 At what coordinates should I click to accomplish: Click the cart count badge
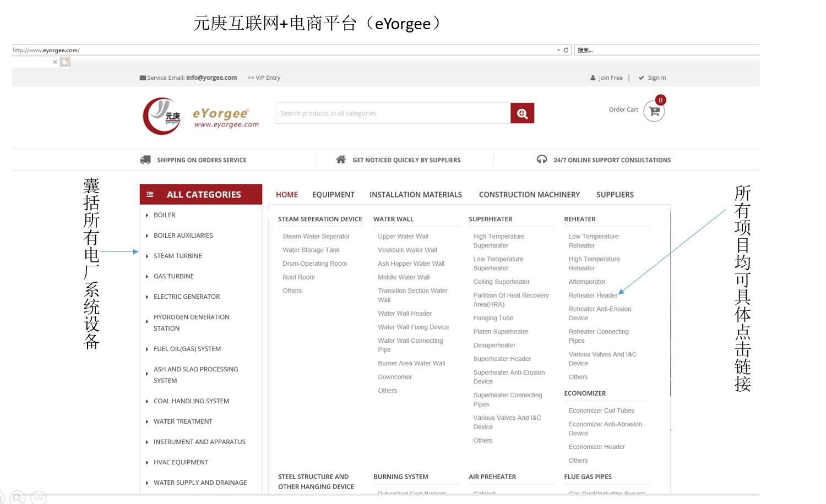pos(660,100)
